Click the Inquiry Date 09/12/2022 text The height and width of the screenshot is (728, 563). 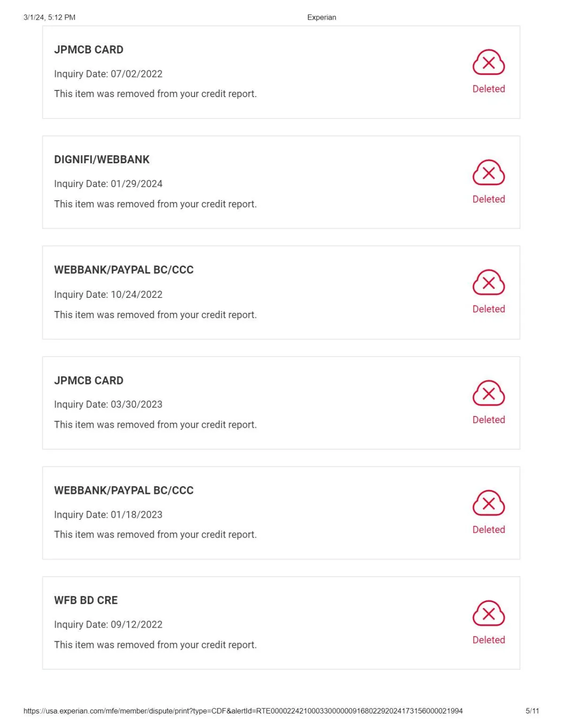(108, 625)
